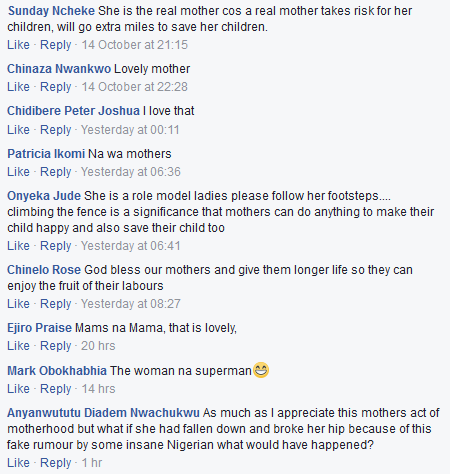
Task: Open Patricia Ikomi's profile
Action: pos(46,154)
